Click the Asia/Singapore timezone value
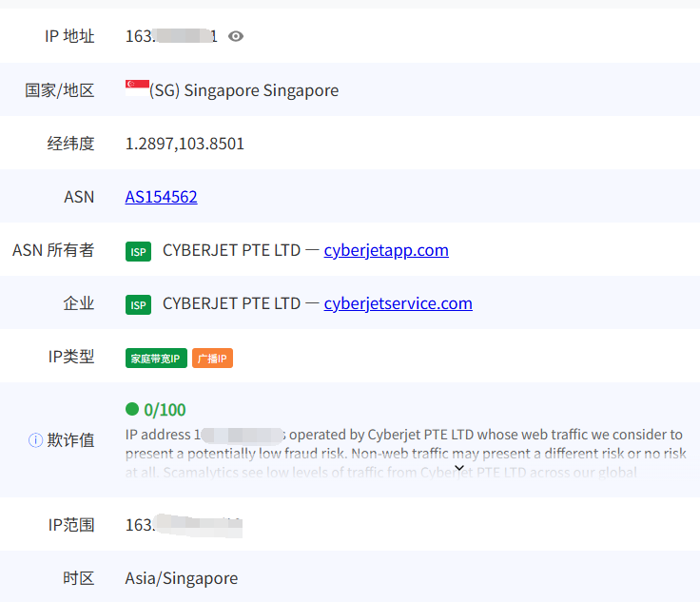This screenshot has height=602, width=700. [181, 578]
